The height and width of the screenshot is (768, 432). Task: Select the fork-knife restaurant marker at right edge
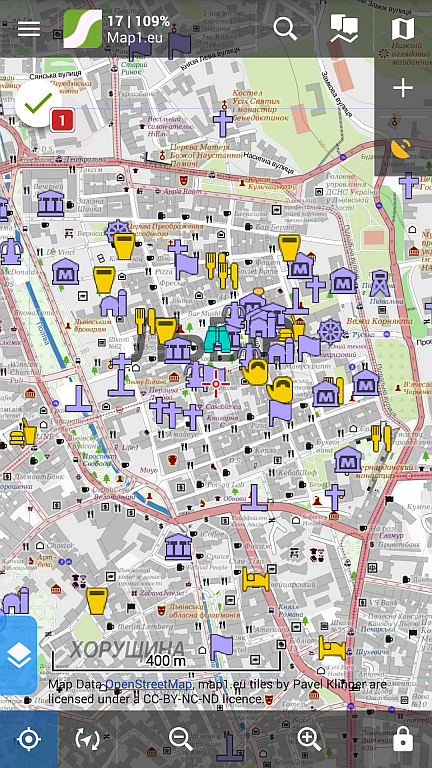click(x=381, y=438)
